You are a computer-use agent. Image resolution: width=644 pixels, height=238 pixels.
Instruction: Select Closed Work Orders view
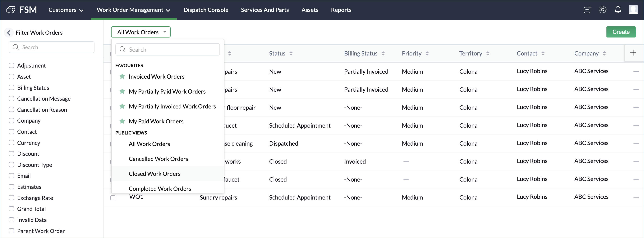pos(154,174)
